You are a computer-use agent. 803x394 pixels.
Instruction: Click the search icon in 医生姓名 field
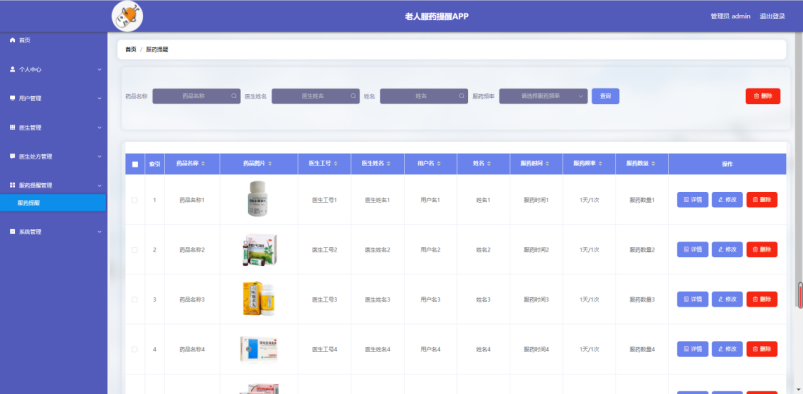tap(353, 96)
